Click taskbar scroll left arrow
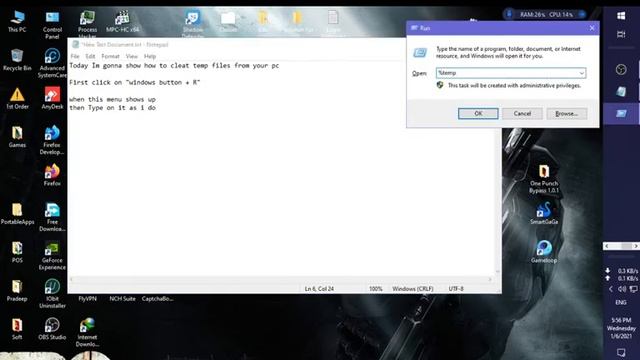This screenshot has width=640, height=360. click(x=607, y=246)
